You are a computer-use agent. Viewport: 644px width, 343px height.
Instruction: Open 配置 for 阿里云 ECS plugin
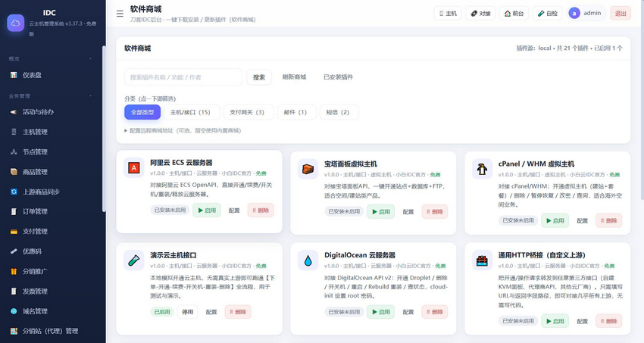[234, 210]
